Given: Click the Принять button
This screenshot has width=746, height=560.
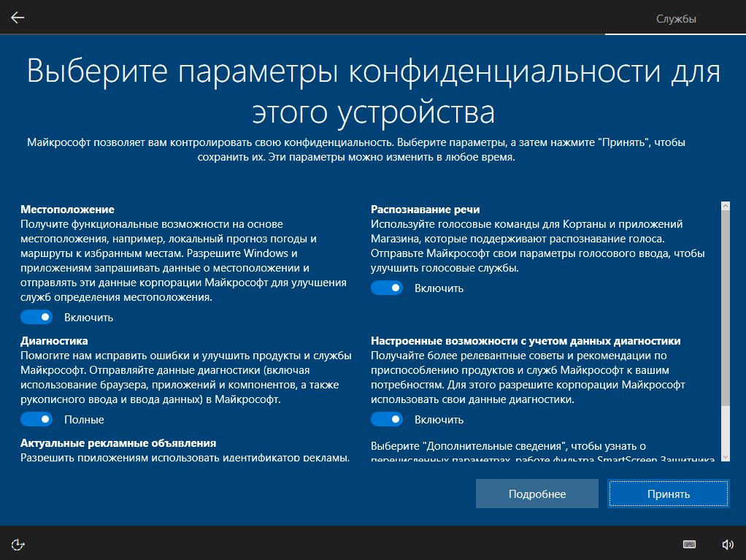Looking at the screenshot, I should (x=669, y=494).
